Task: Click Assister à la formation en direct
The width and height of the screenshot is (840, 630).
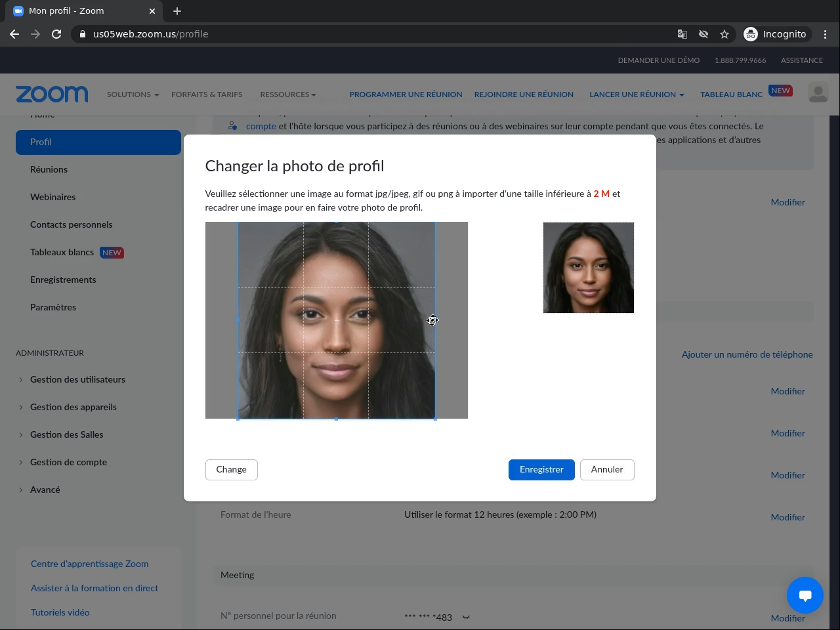Action: coord(94,588)
